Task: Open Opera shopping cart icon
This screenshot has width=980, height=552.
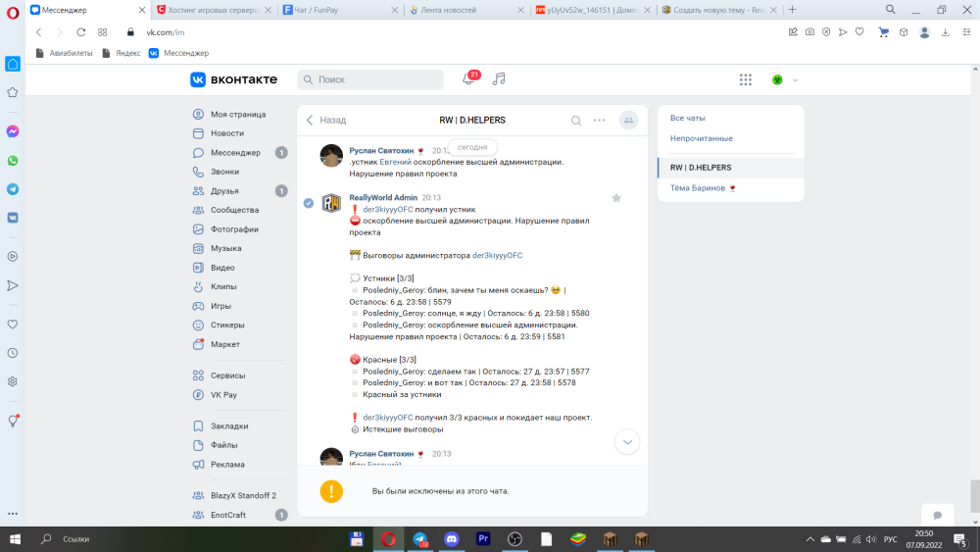Action: [883, 32]
